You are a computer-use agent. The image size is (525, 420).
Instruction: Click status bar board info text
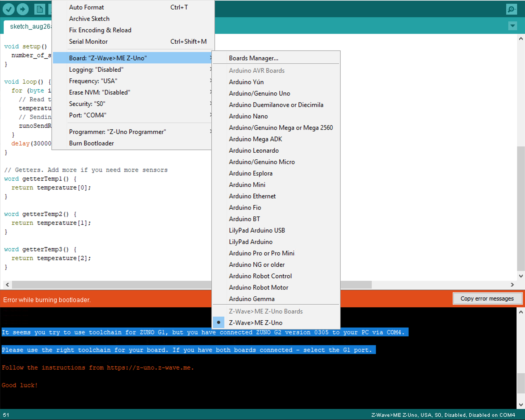[443, 415]
